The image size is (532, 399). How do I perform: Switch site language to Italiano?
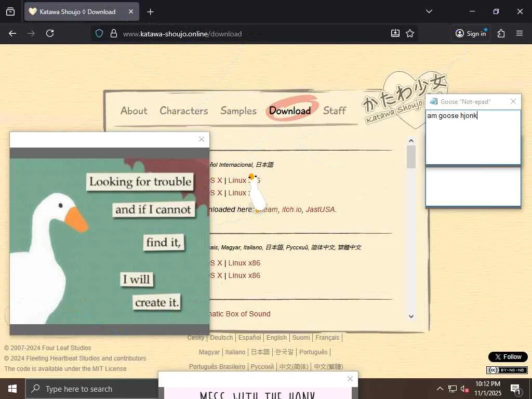pyautogui.click(x=235, y=352)
